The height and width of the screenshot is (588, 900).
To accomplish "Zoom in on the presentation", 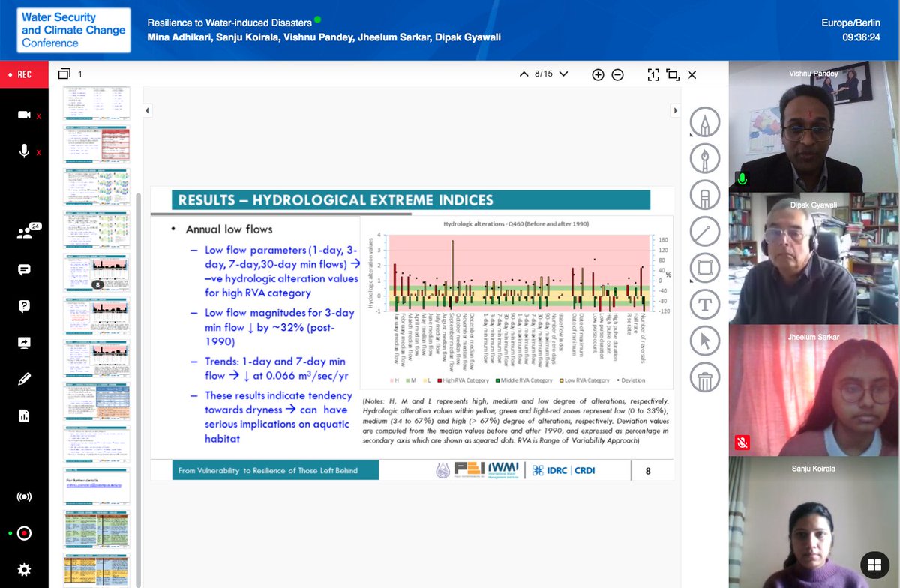I will [x=598, y=74].
